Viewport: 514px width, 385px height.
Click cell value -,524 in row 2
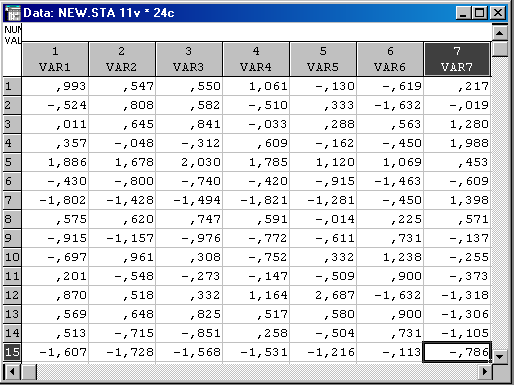[x=55, y=105]
